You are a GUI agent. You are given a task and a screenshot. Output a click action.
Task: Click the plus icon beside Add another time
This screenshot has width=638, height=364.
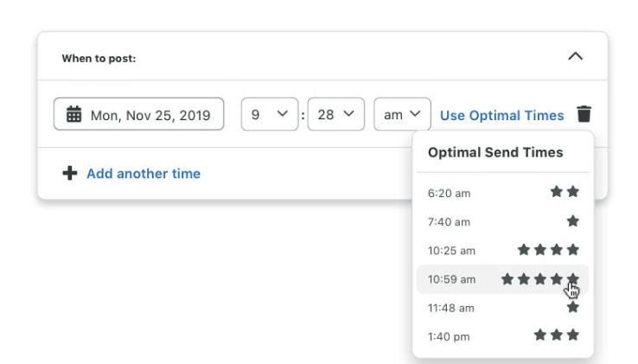pyautogui.click(x=70, y=173)
